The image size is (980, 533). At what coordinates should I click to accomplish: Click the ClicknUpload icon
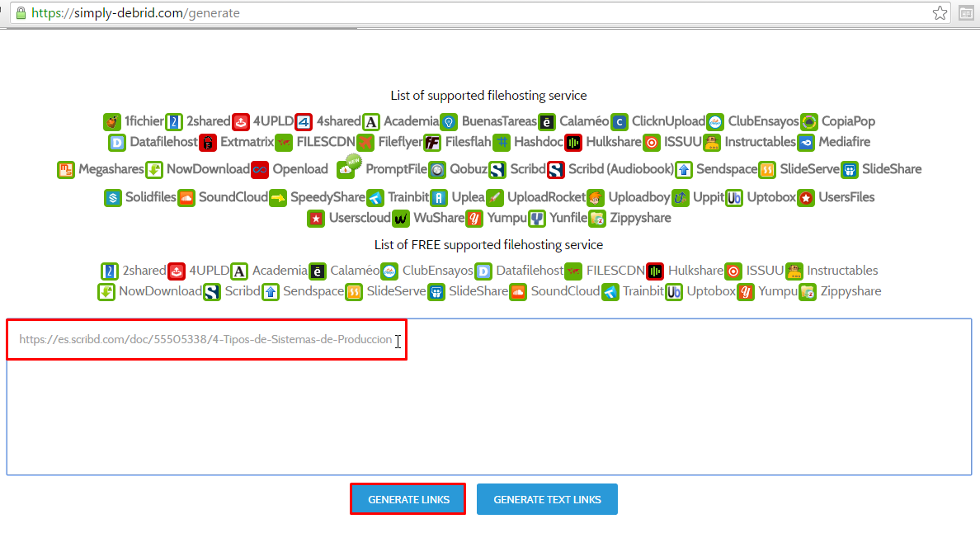(x=620, y=121)
